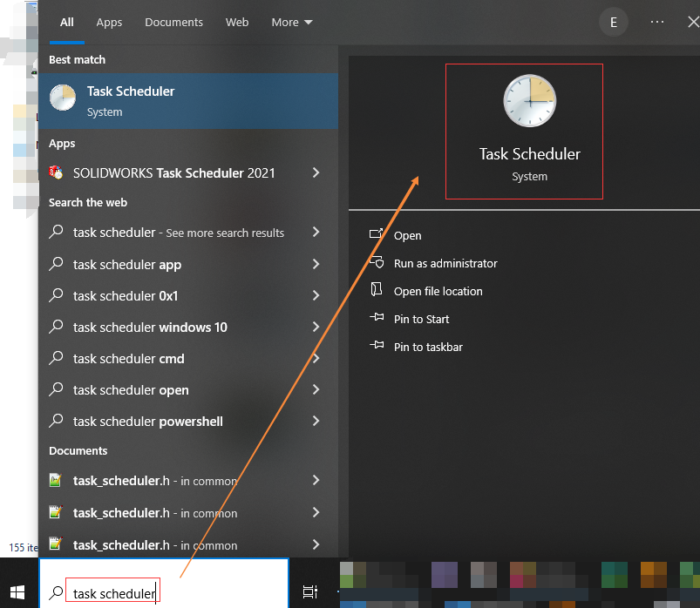Click the Task Scheduler title in preview pane
This screenshot has width=700, height=608.
529,154
